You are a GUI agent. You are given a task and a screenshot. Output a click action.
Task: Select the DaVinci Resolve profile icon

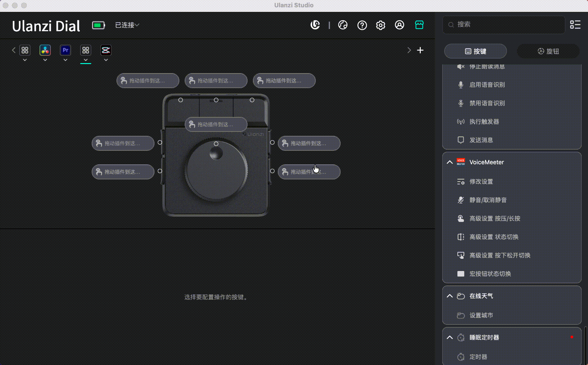pos(45,50)
